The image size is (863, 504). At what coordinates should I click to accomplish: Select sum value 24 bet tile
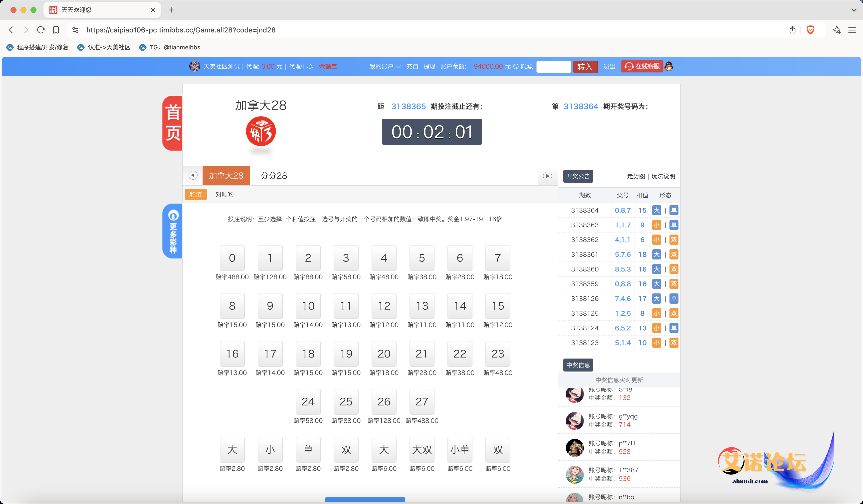pyautogui.click(x=308, y=402)
